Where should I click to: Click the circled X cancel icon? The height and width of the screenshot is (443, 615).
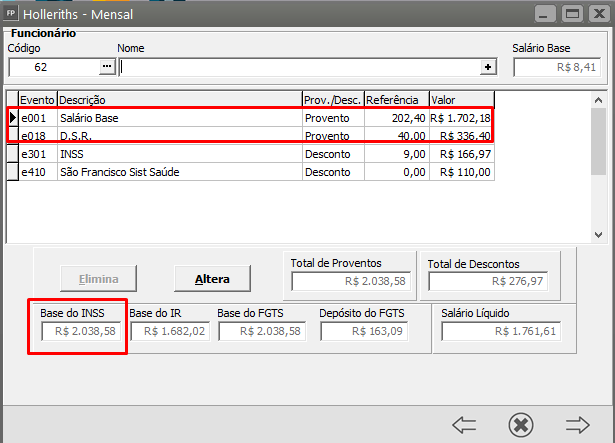(521, 424)
